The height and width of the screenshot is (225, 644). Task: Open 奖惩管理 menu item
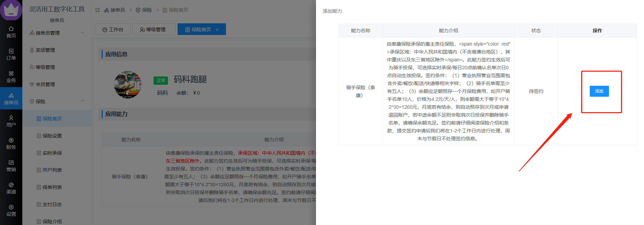(57, 50)
